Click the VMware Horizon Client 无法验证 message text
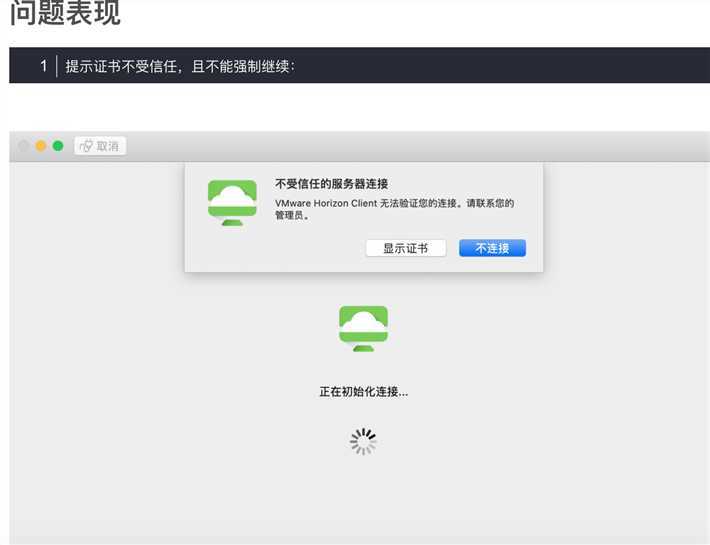Image resolution: width=710 pixels, height=545 pixels. point(394,209)
